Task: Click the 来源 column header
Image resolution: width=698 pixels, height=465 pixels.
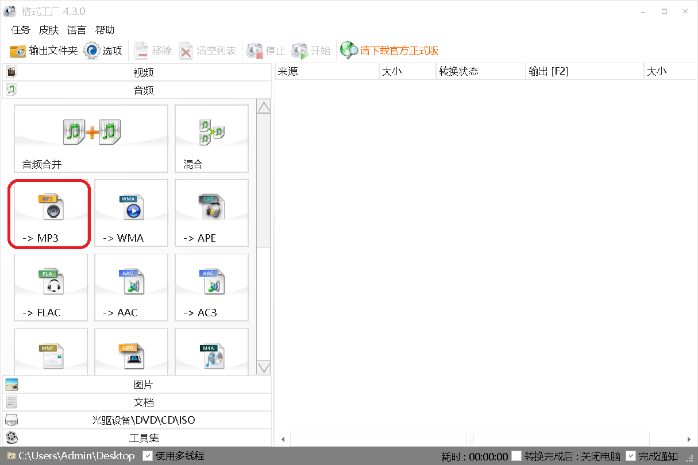Action: pyautogui.click(x=288, y=72)
